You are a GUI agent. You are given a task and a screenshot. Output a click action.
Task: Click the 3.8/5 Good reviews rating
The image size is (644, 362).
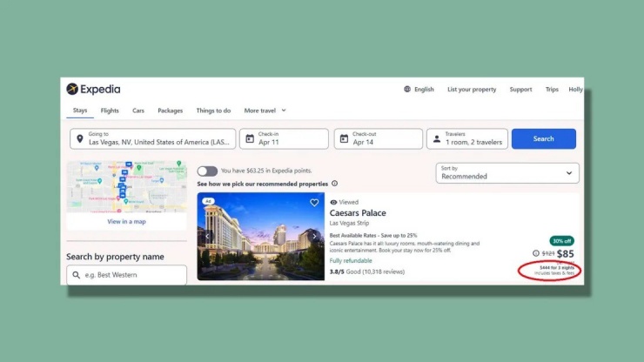tap(366, 271)
